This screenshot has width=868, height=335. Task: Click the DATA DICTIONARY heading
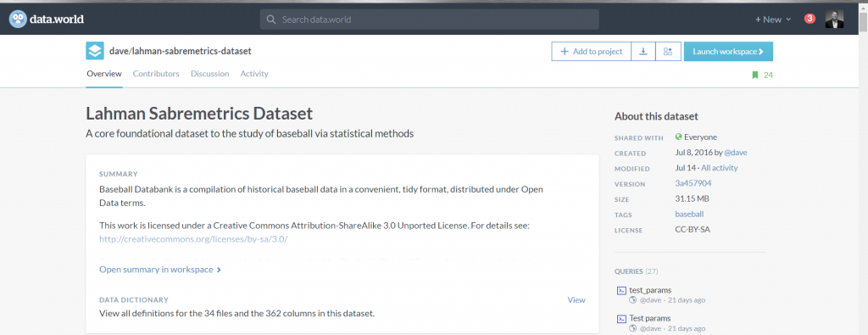click(133, 300)
